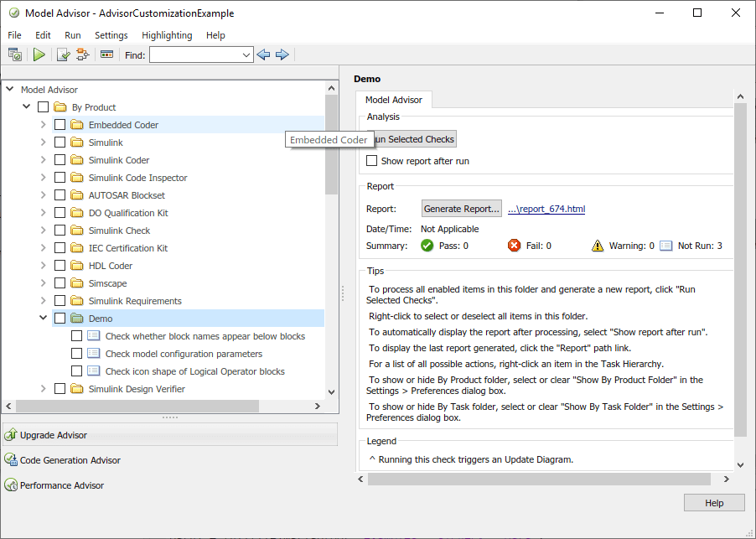Click the Simscape folder icon

click(x=76, y=283)
